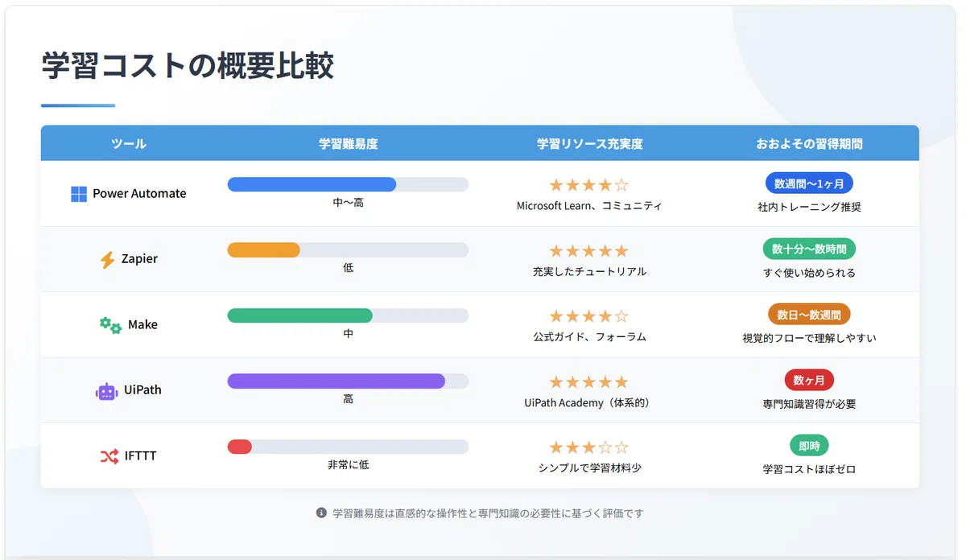Image resolution: width=966 pixels, height=560 pixels.
Task: Click the IFTTT tool name
Action: [x=140, y=456]
